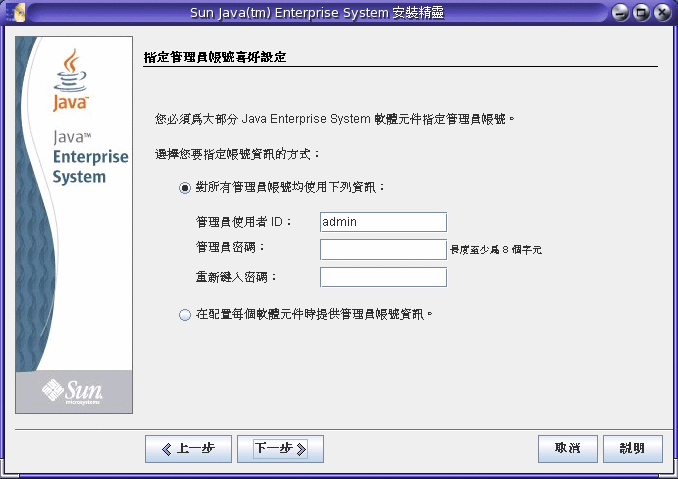Click the password length hint text '長度至少為 8 個字元'
This screenshot has width=678, height=479.
(x=496, y=250)
